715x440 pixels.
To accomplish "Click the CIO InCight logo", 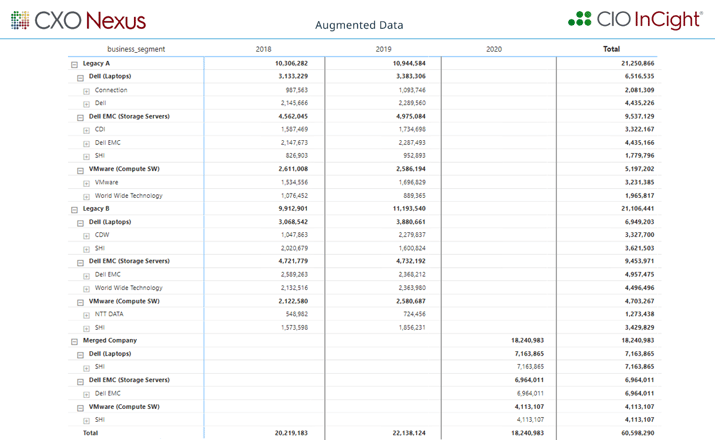I will 634,20.
